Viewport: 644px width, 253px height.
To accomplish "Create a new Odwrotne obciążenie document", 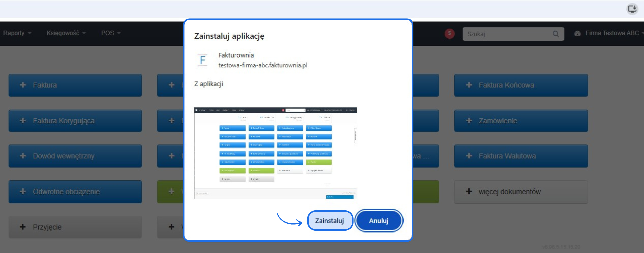I will pos(75,192).
